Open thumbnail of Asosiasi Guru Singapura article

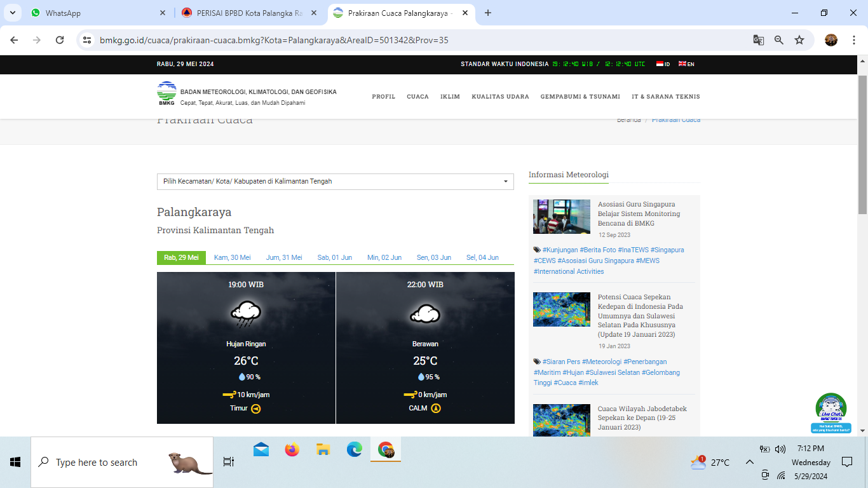562,217
